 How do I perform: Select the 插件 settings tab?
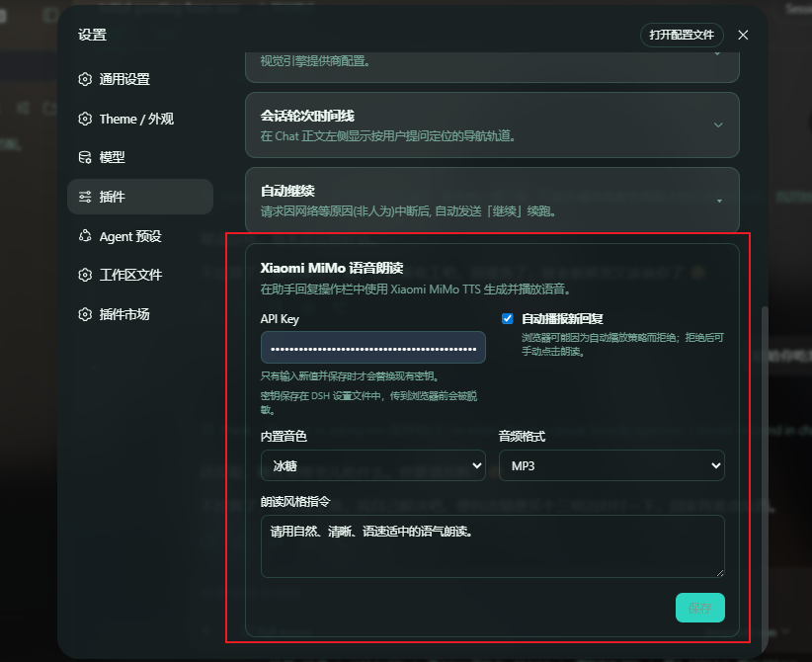140,197
